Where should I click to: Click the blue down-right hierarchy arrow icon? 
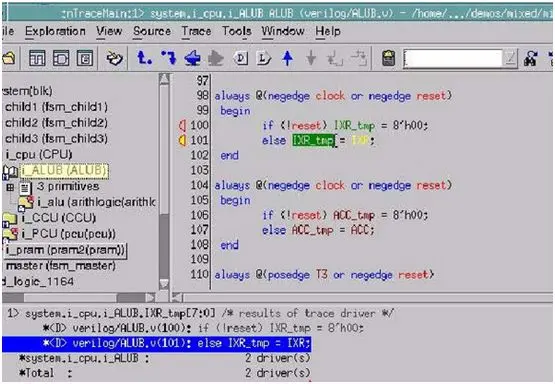[168, 58]
